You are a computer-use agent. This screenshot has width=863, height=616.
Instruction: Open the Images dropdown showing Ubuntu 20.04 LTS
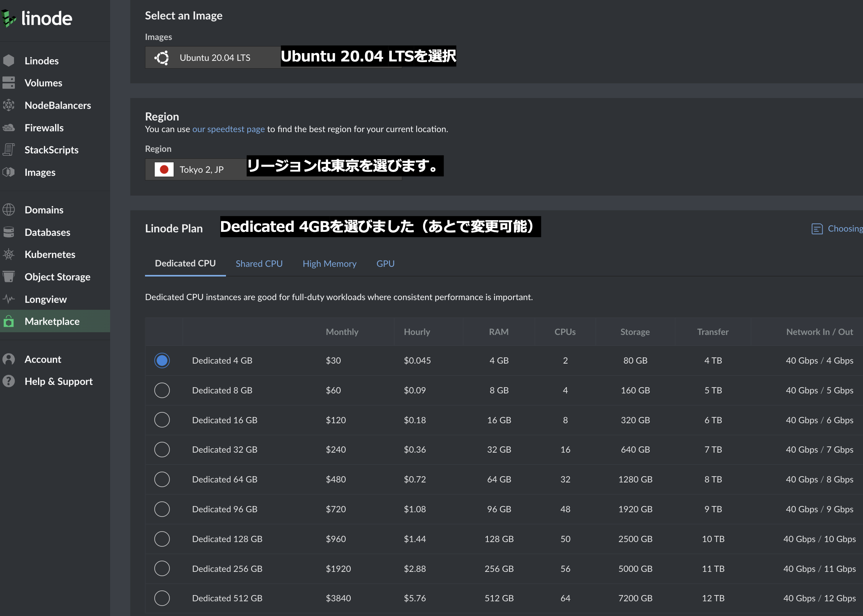pos(214,58)
